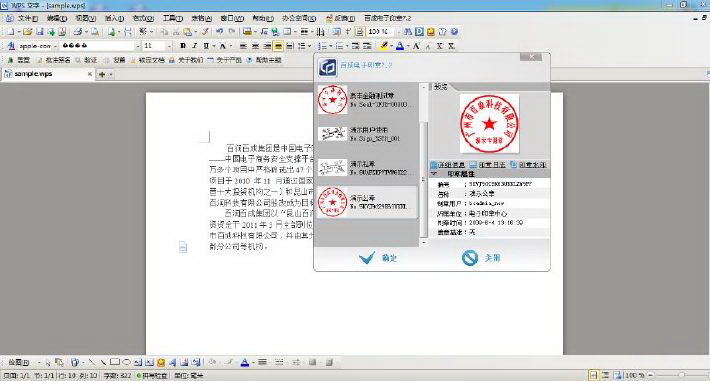Viewport: 710px width, 381px height.
Task: Select the 演示私章 seal entry
Action: point(367,168)
